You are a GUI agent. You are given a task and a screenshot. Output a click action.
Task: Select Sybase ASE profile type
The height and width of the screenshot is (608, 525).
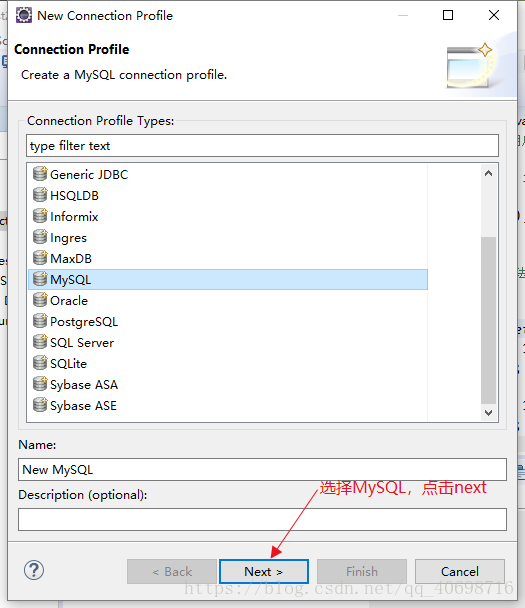(x=83, y=406)
